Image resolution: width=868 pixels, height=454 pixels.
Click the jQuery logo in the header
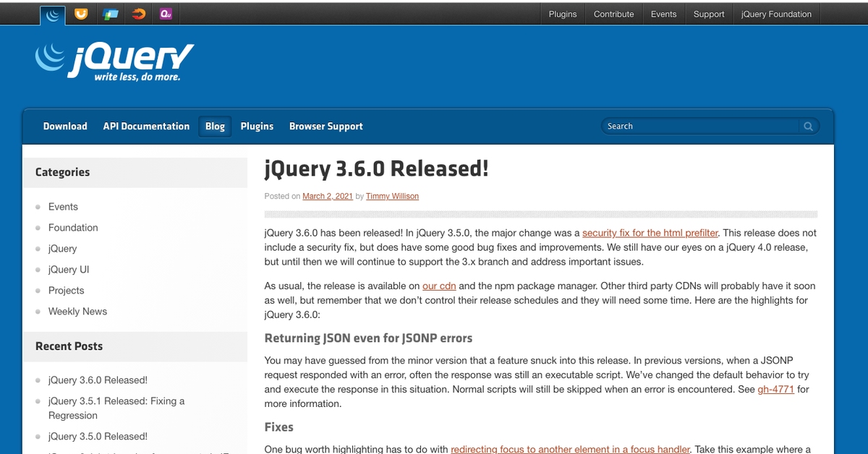click(x=115, y=61)
